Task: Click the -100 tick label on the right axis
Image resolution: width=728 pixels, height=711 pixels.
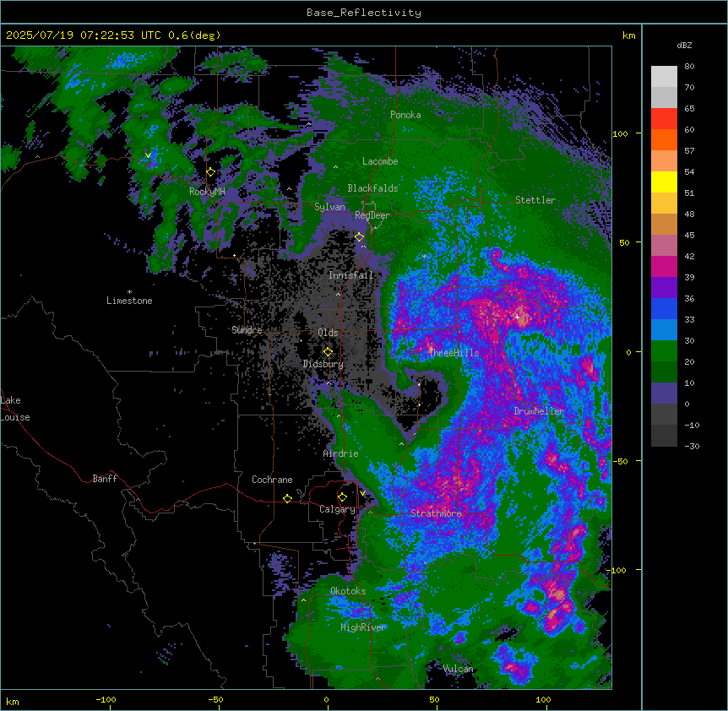Action: pos(617,570)
